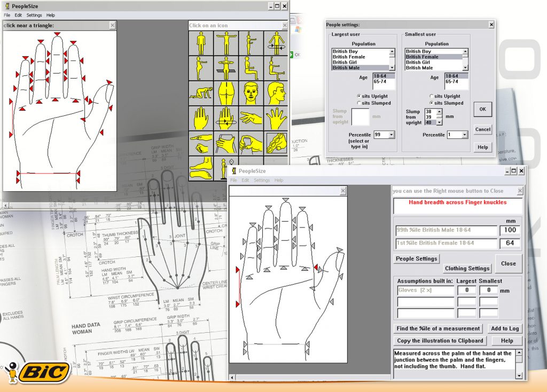Click the Gloves assumption field
The image size is (547, 392).
coord(426,290)
